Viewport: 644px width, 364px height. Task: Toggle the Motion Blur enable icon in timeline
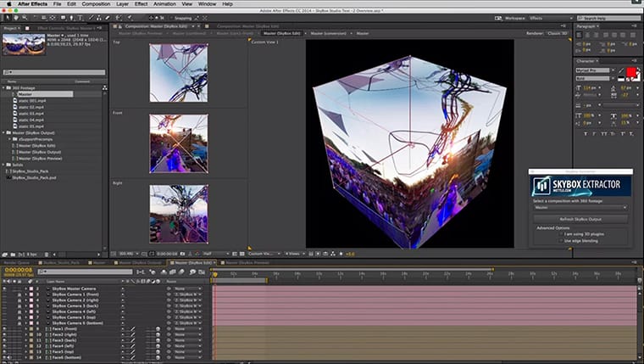click(181, 272)
